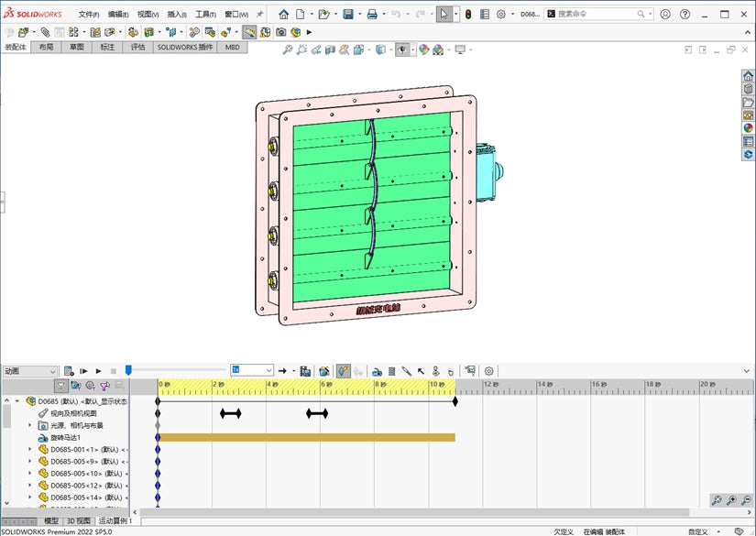The height and width of the screenshot is (536, 756).
Task: Toggle the highlighted ruler icon in assembly toolbar
Action: [249, 32]
